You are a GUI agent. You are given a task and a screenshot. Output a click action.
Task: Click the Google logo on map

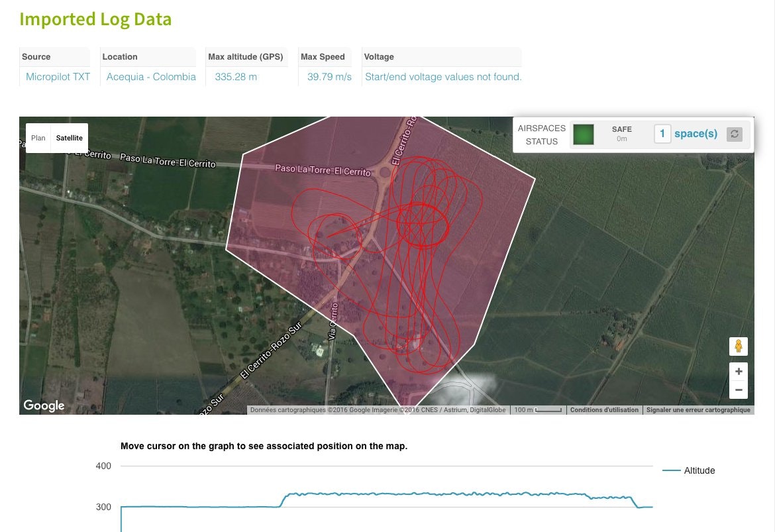coord(44,405)
